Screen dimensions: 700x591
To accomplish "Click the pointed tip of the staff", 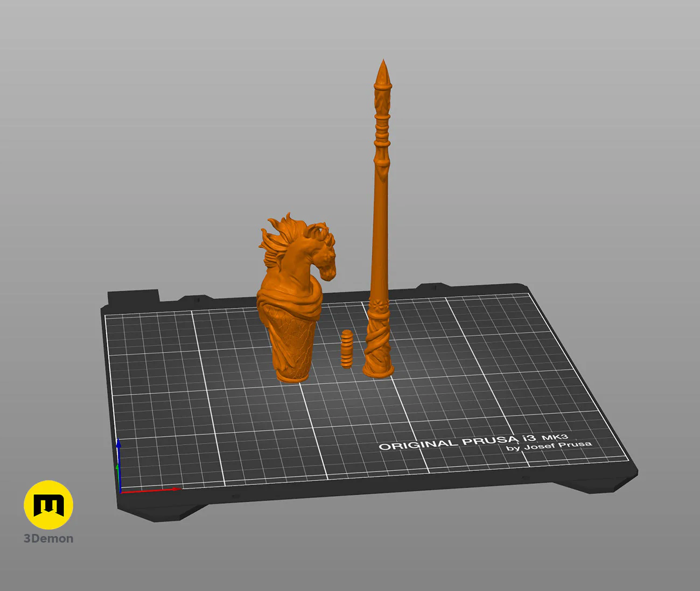I will click(x=383, y=70).
